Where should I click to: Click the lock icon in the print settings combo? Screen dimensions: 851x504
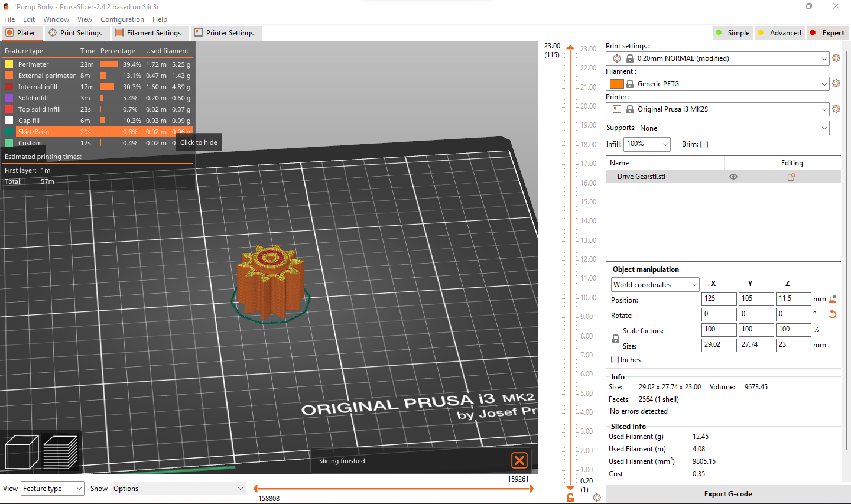(630, 58)
